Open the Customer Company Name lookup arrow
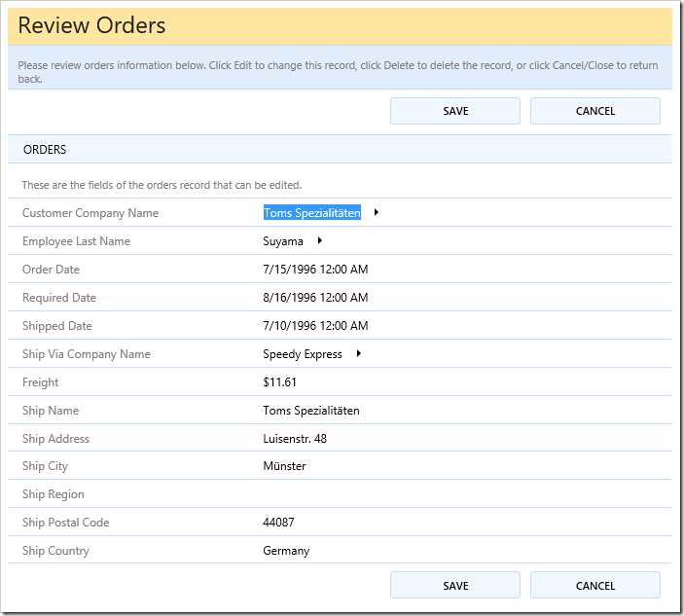The width and height of the screenshot is (684, 616). [377, 212]
